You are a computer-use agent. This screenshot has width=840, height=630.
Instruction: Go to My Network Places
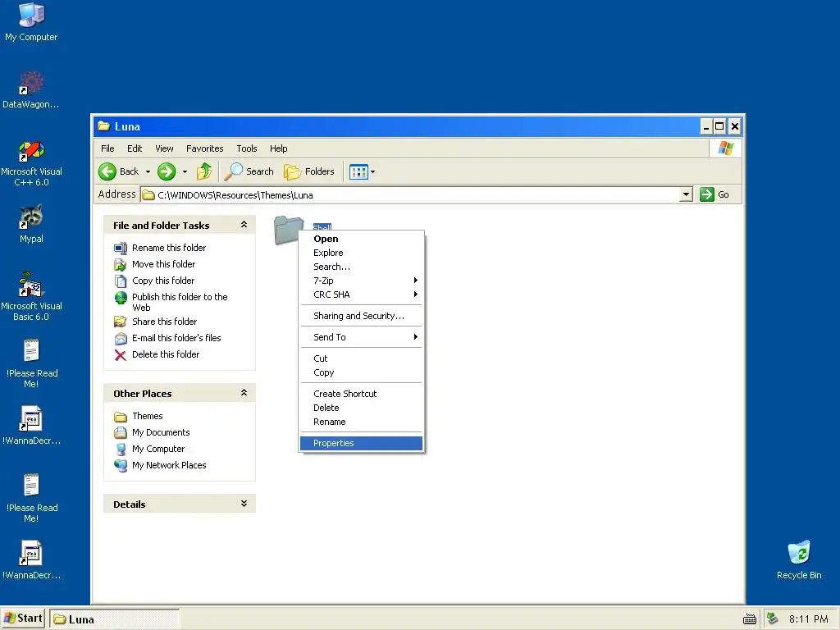169,465
